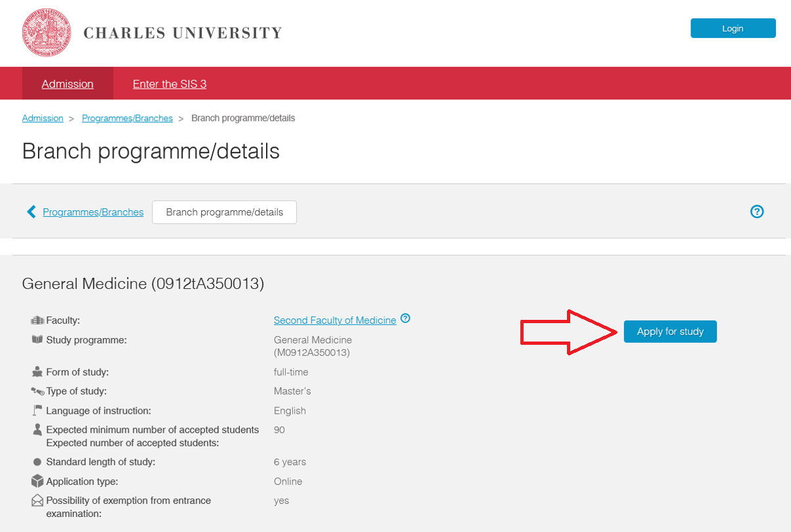Select the Branch programme/details tab

pos(225,212)
